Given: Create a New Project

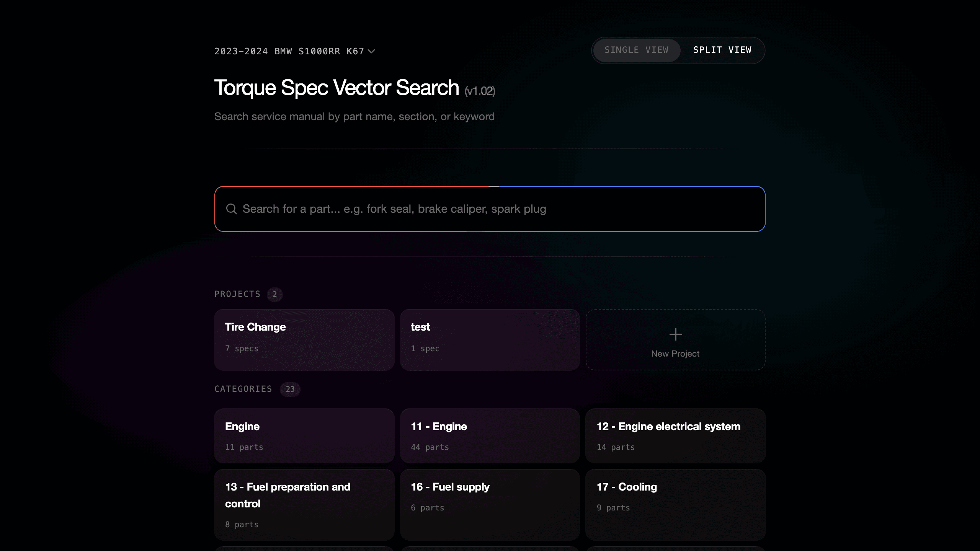Looking at the screenshot, I should pos(675,340).
